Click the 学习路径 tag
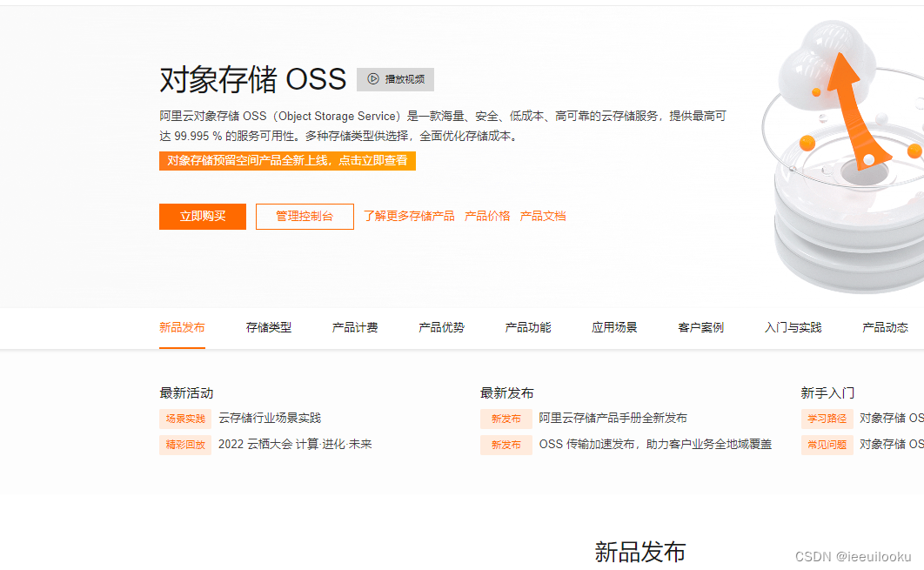 pos(827,419)
